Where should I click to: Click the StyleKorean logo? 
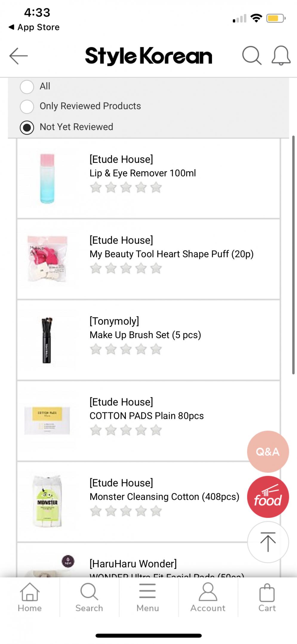(x=148, y=56)
